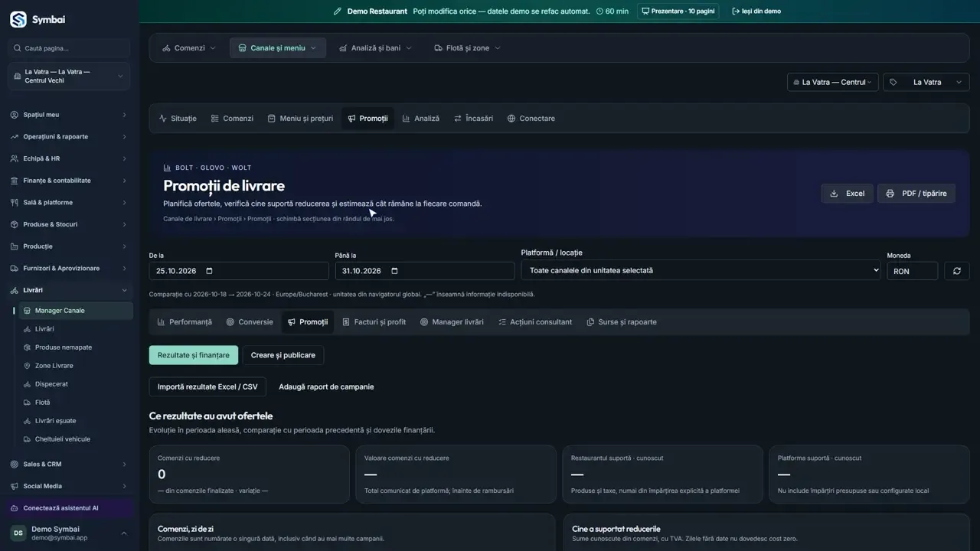The image size is (980, 551).
Task: Expand Demo Symbai account menu
Action: click(69, 533)
